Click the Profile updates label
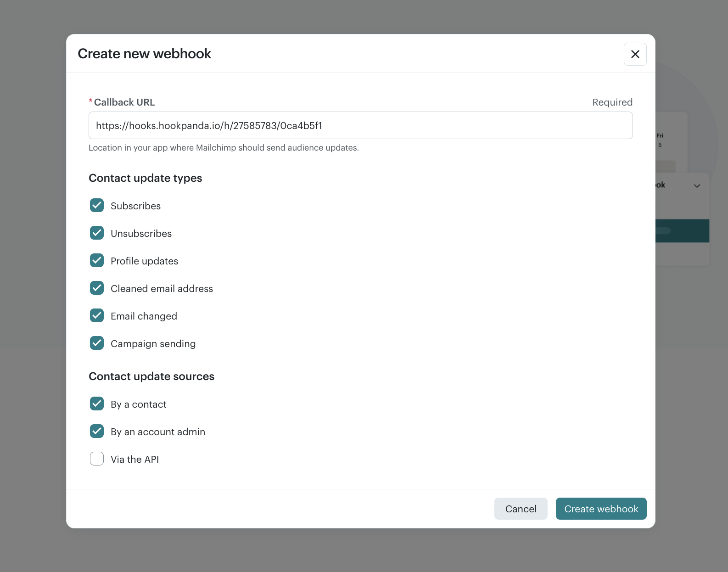Screen dimensions: 728x572 click(144, 261)
